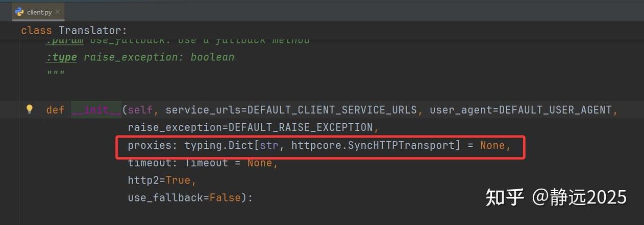Click 'httpcore.SyncHTTPTransport' type annotation
644x225 pixels.
pyautogui.click(x=373, y=145)
